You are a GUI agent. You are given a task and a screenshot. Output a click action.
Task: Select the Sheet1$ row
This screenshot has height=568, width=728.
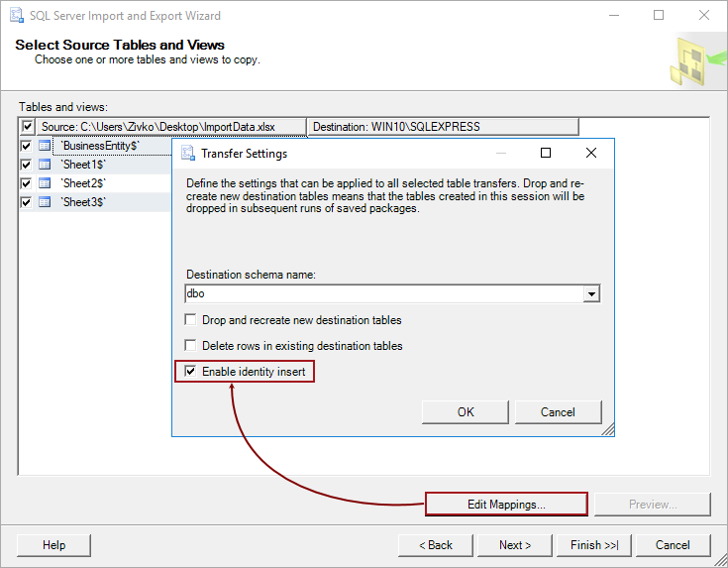[96, 165]
